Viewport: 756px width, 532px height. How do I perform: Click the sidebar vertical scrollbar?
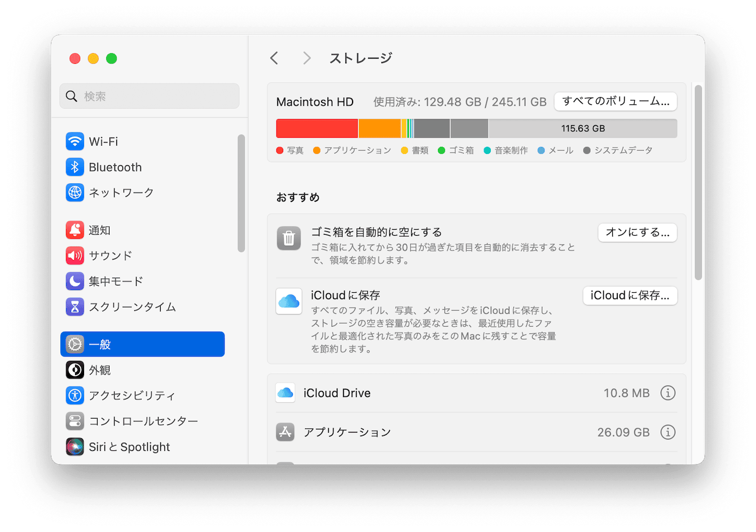(241, 193)
